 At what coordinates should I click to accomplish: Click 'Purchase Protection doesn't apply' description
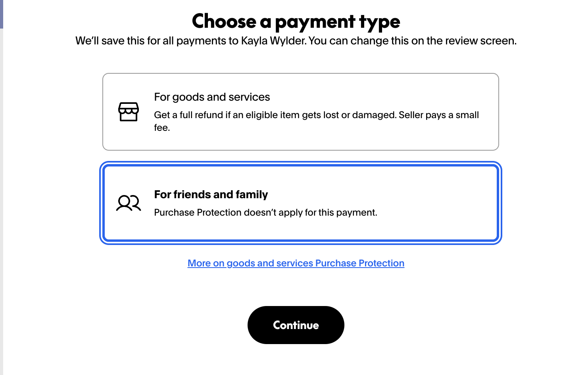click(265, 212)
